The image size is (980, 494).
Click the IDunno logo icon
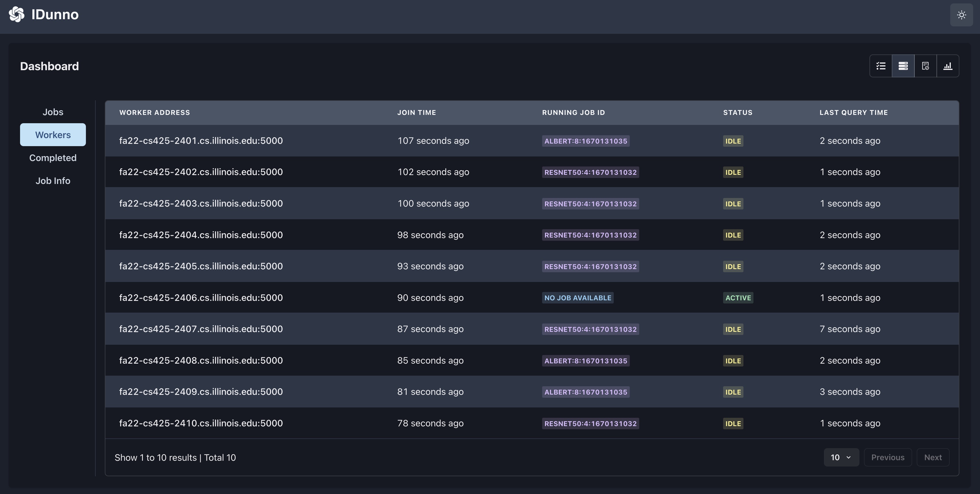16,14
